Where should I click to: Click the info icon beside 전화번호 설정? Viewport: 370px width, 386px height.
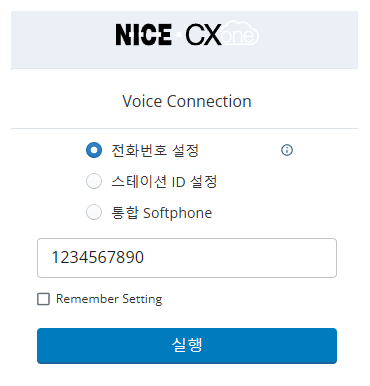(x=287, y=150)
